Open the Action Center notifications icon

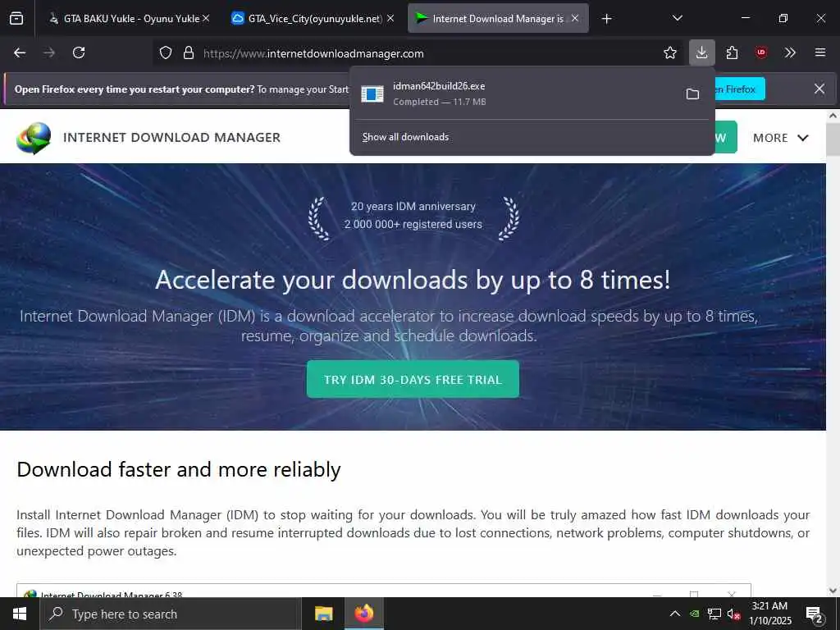tap(815, 614)
